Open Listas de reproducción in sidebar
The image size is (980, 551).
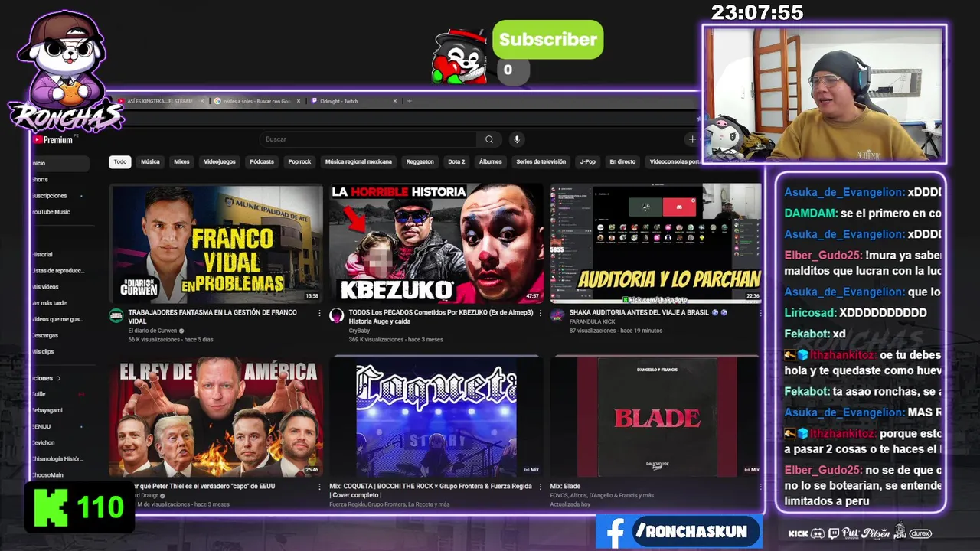click(x=60, y=270)
